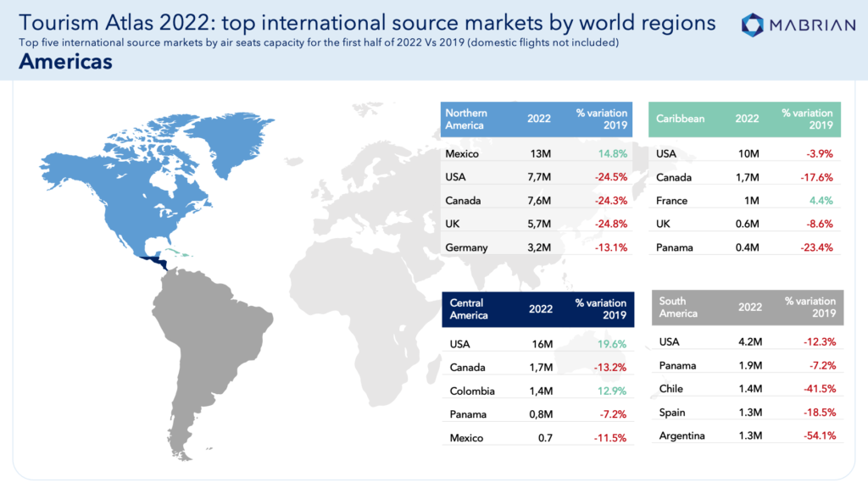Image resolution: width=868 pixels, height=488 pixels.
Task: Click the MABRIAN brand name text
Action: (813, 25)
